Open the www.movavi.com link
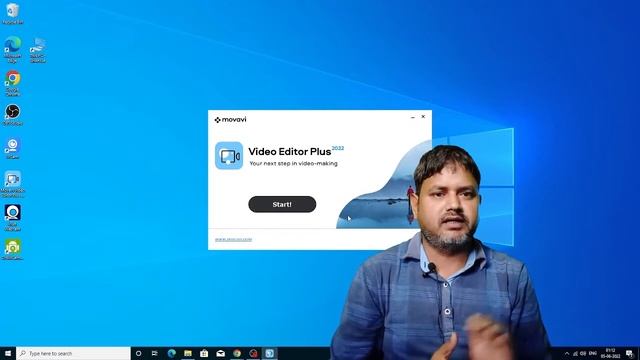 tap(233, 240)
